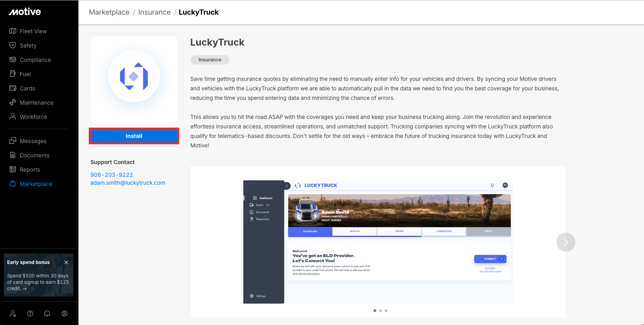Click the Safety shield icon

[13, 45]
